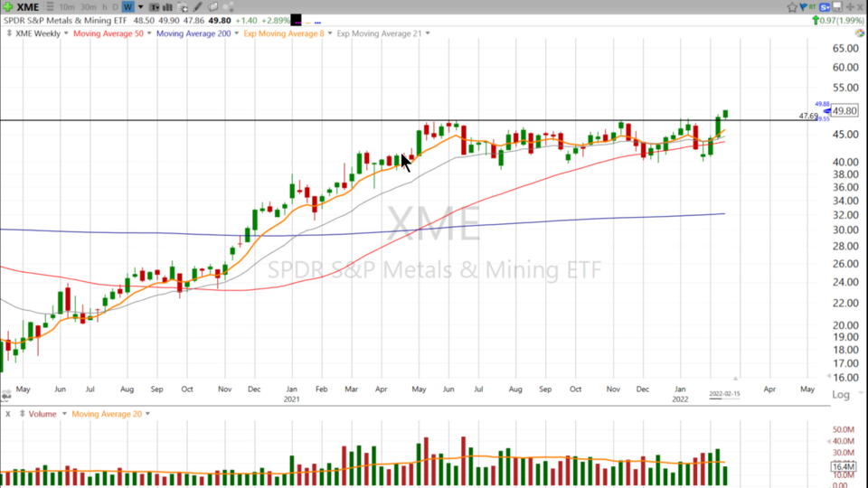This screenshot has width=868, height=488.
Task: Open the color palette icon near the price scale
Action: [x=860, y=33]
